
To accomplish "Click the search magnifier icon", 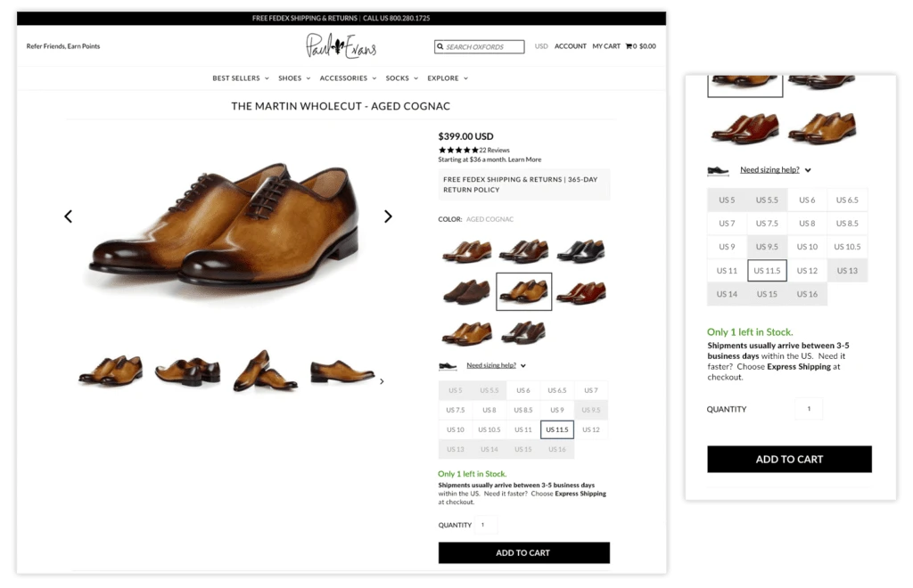I will (x=440, y=46).
